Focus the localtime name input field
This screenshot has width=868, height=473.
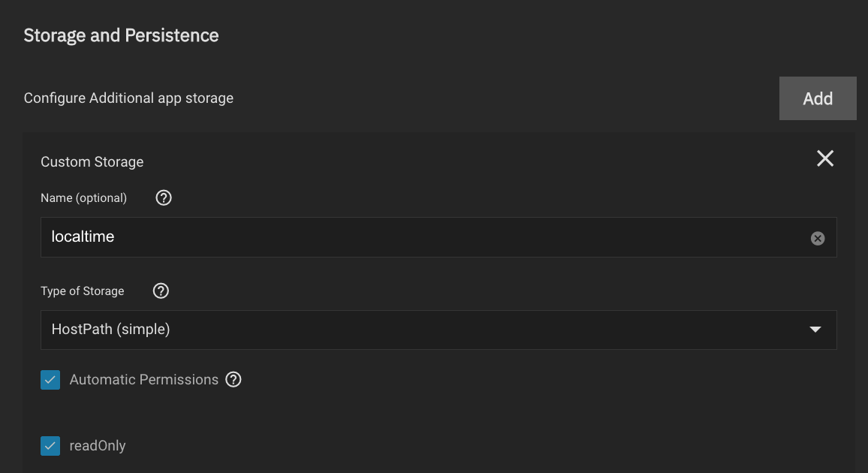pos(439,236)
